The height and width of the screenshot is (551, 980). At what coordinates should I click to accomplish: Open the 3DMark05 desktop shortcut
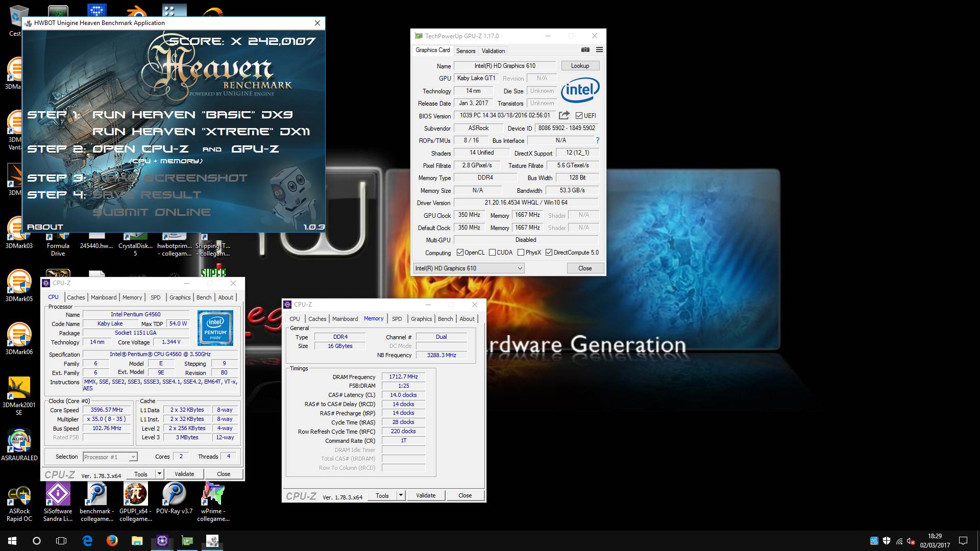19,286
